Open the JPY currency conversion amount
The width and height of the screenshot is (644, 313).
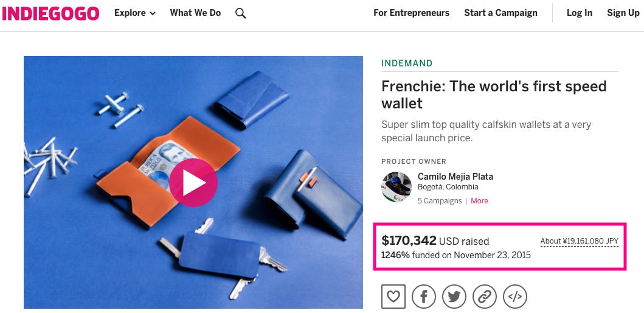click(x=579, y=241)
